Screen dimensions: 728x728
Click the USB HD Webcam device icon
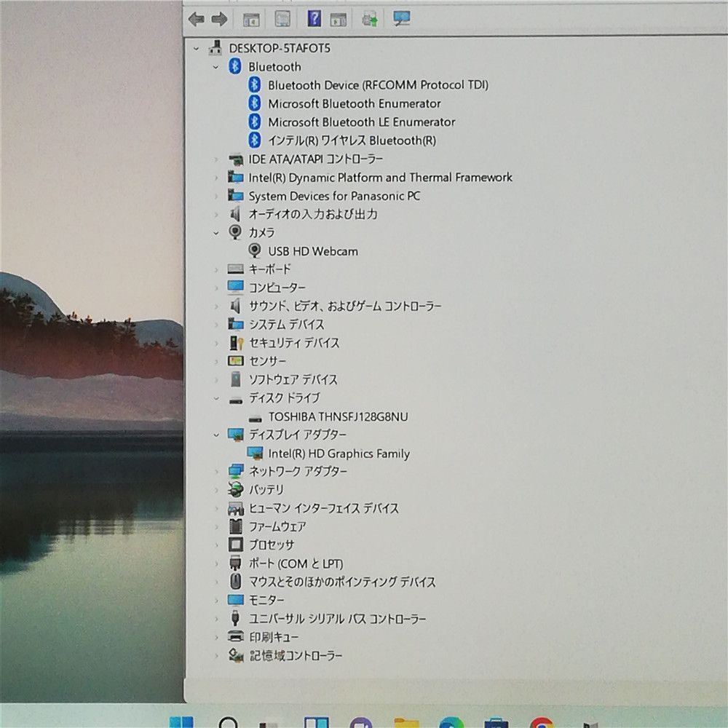(x=254, y=250)
